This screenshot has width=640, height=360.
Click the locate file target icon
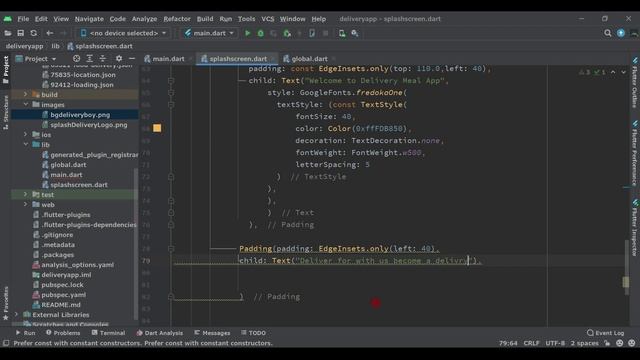(76, 58)
